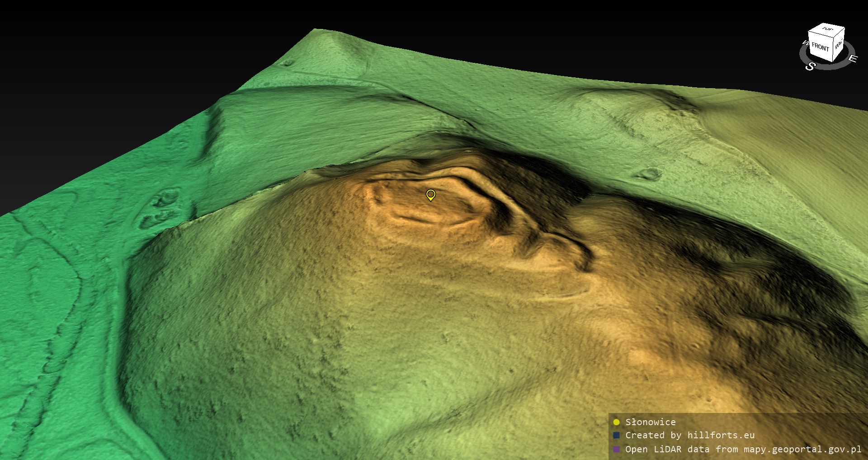This screenshot has width=868, height=460.
Task: Select the yellow location pin on the hillfort
Action: pos(430,195)
